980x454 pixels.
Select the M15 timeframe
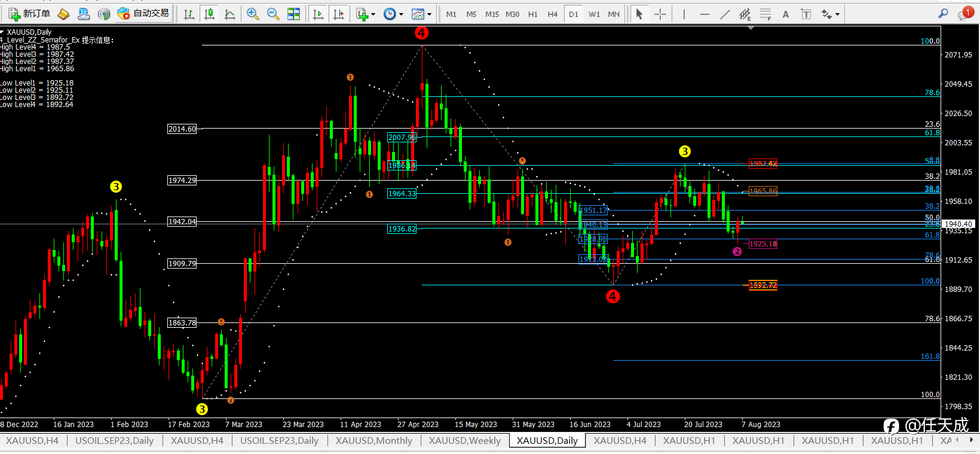[492, 14]
